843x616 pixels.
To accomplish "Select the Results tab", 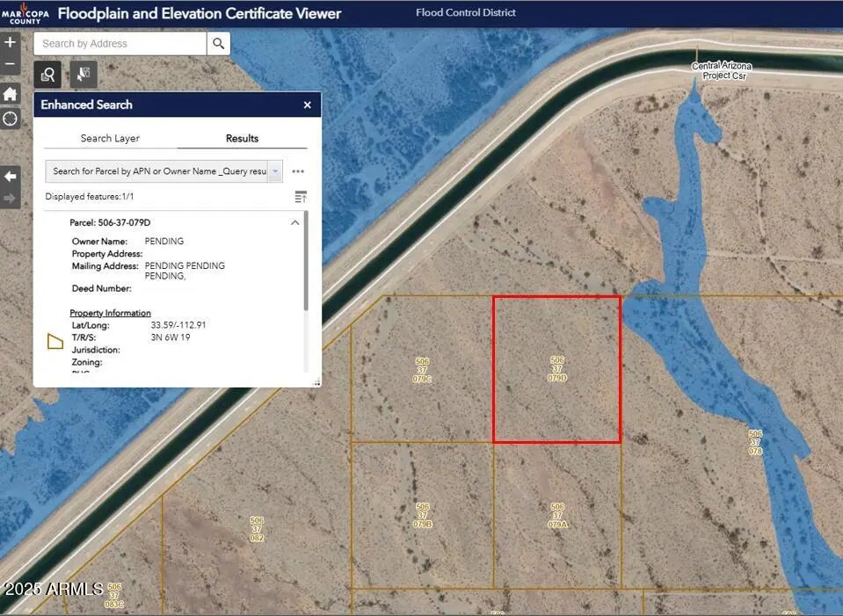I will [x=242, y=138].
